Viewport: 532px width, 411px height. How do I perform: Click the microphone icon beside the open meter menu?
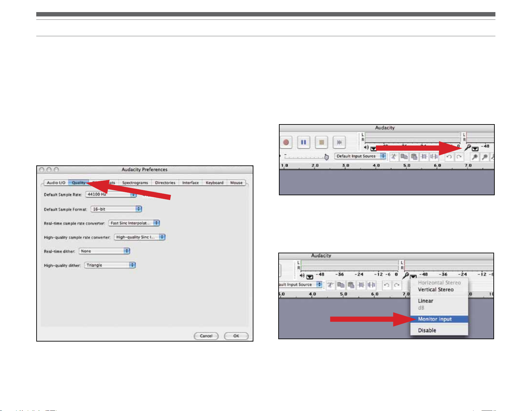pyautogui.click(x=405, y=275)
